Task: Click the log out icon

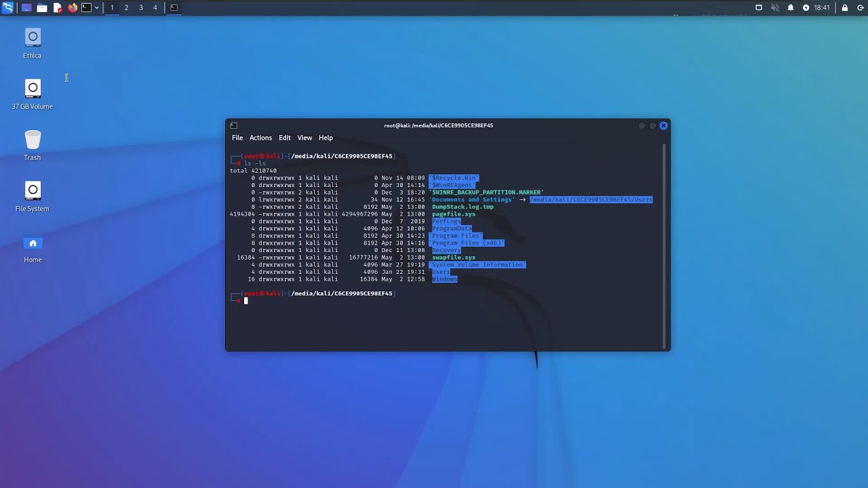Action: pos(861,7)
